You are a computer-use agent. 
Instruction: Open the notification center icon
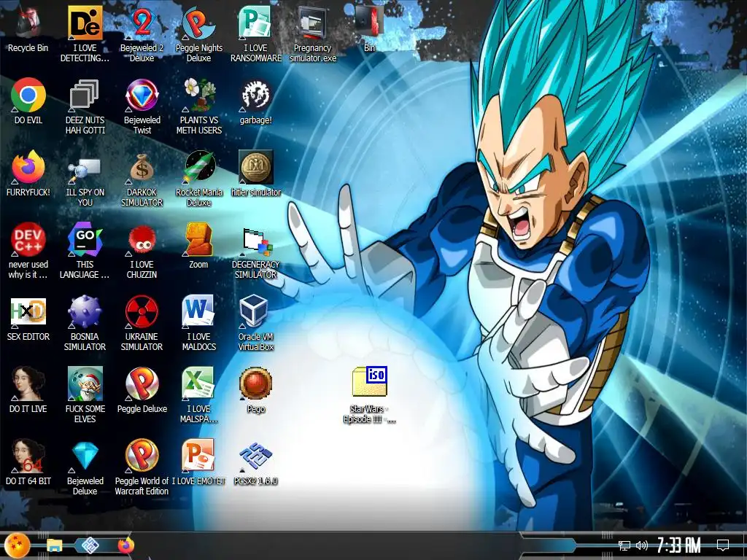(x=723, y=545)
